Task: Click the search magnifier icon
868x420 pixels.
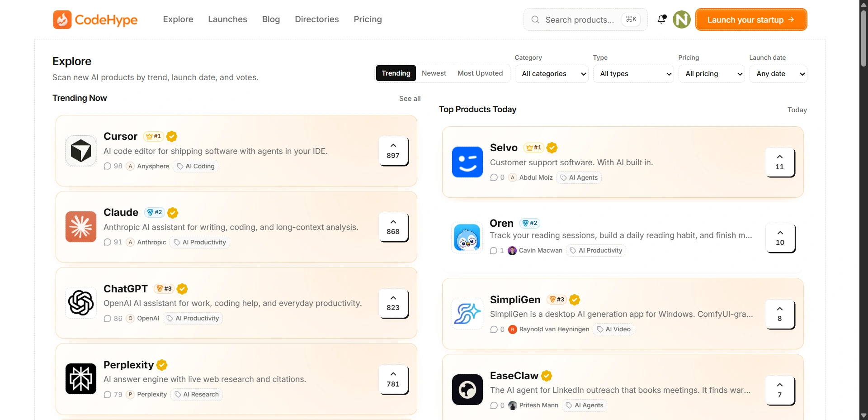Action: point(535,19)
